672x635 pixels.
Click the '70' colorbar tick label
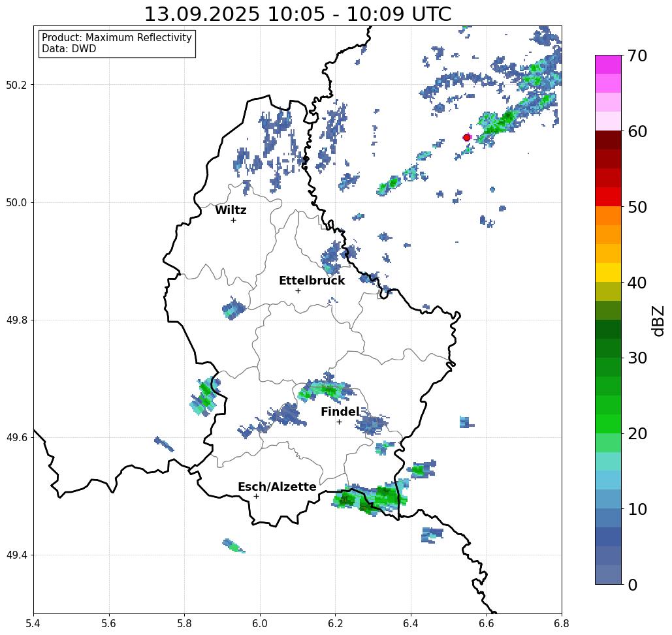[637, 55]
